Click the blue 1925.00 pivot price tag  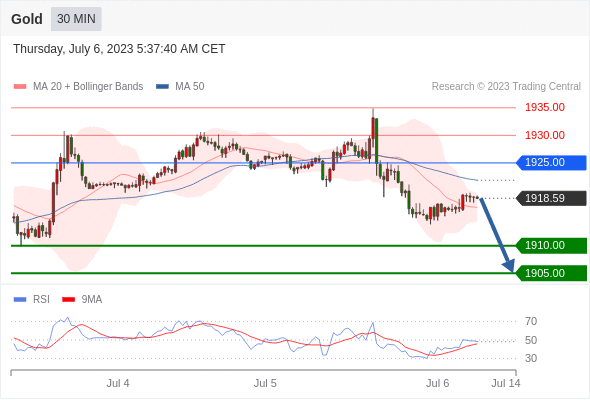[x=551, y=163]
